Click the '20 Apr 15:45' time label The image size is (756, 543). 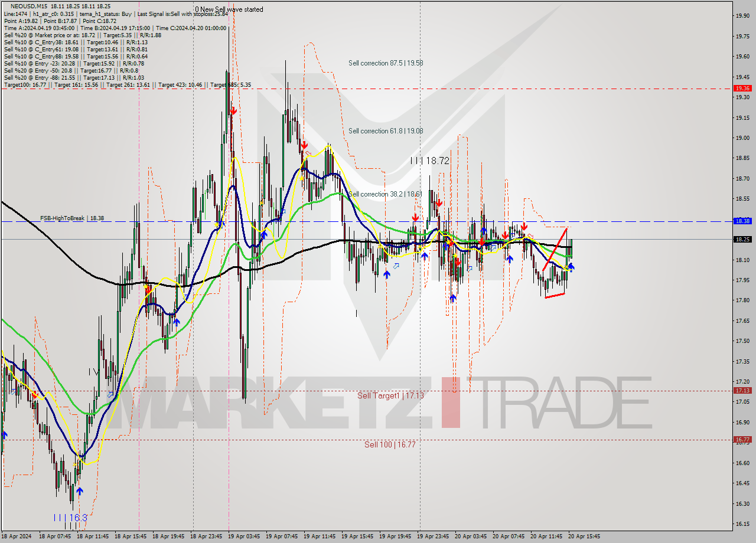(585, 537)
